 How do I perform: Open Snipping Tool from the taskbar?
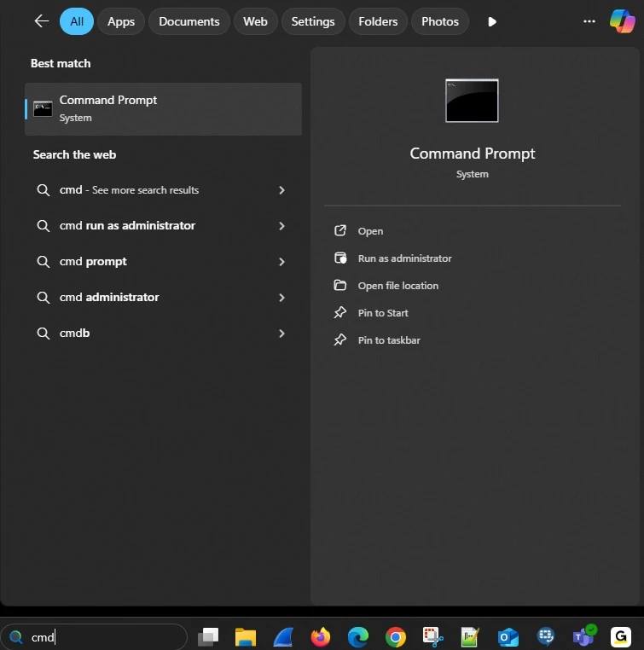(432, 636)
